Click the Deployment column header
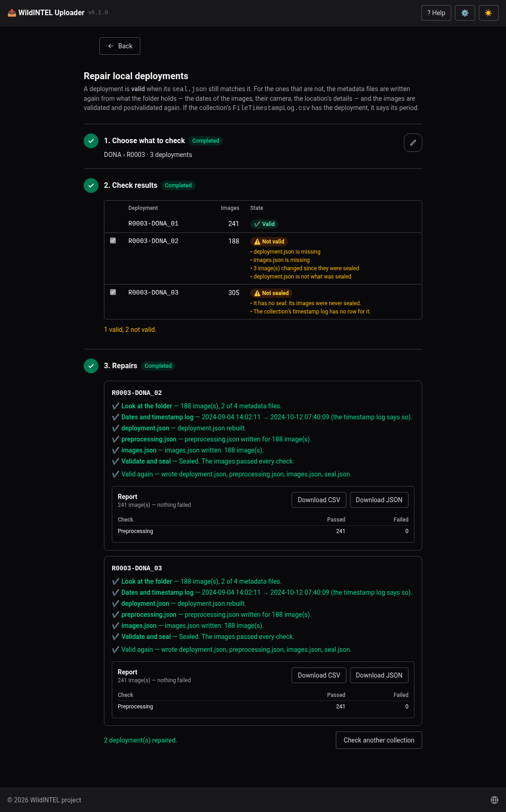Image resolution: width=506 pixels, height=812 pixels. 143,208
